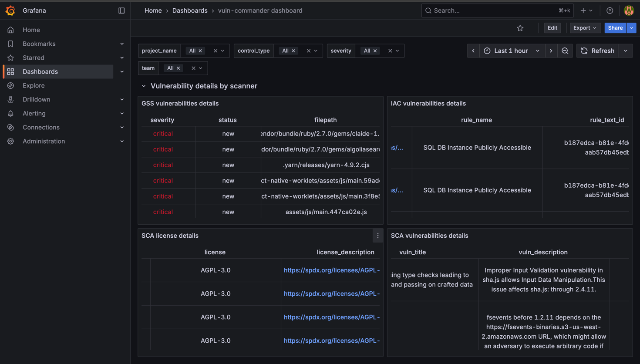Clear the team variable value

tap(193, 68)
